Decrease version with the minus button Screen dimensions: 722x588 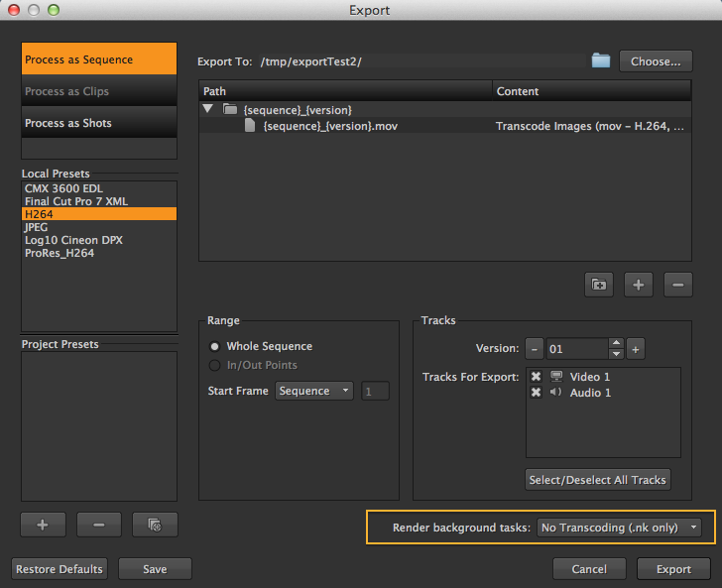535,349
